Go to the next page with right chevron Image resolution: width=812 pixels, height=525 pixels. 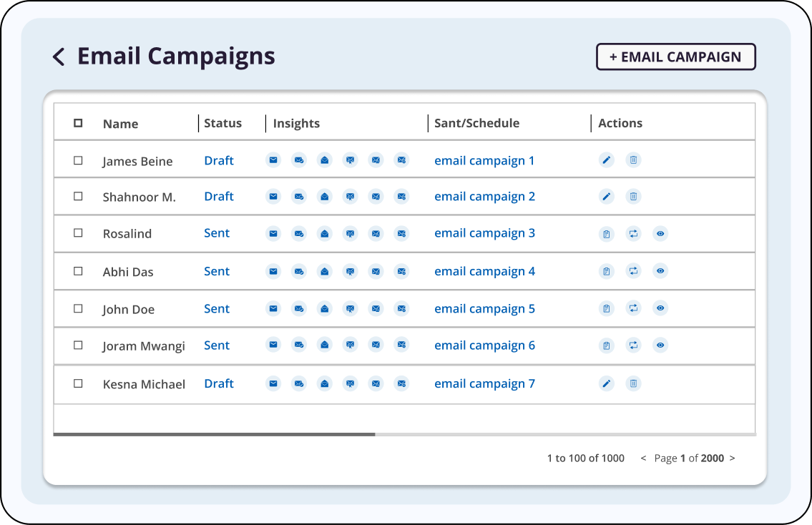coord(732,458)
